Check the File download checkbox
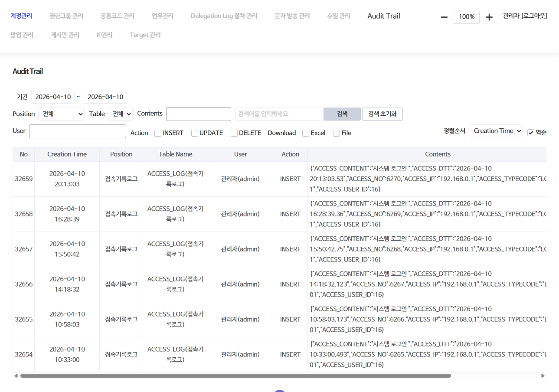Viewport: 559px width, 392px height. click(337, 133)
